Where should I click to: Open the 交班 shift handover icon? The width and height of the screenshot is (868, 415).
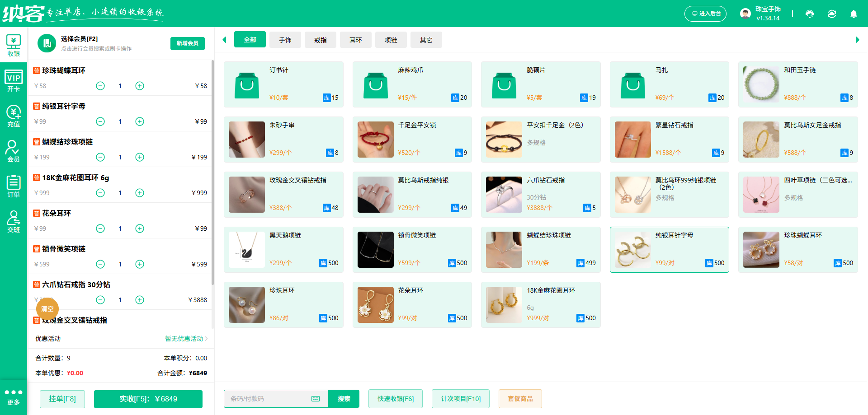14,221
